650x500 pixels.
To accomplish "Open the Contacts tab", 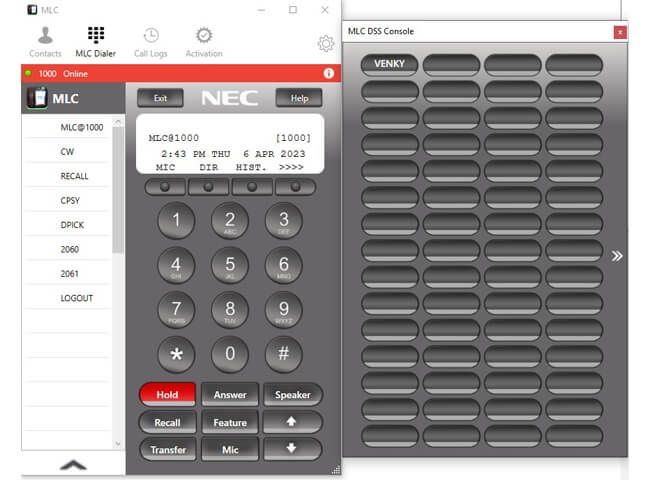I will click(x=45, y=42).
